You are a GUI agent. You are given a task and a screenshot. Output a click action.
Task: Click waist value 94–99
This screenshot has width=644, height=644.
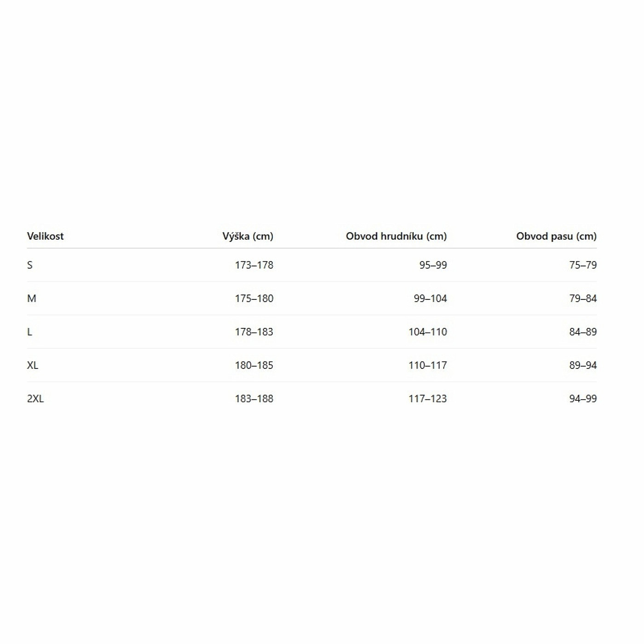583,399
